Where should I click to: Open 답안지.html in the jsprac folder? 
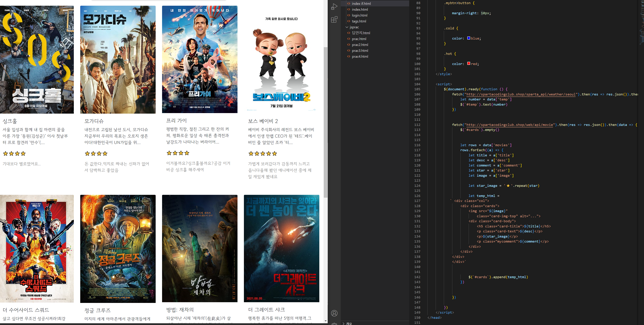click(x=361, y=33)
